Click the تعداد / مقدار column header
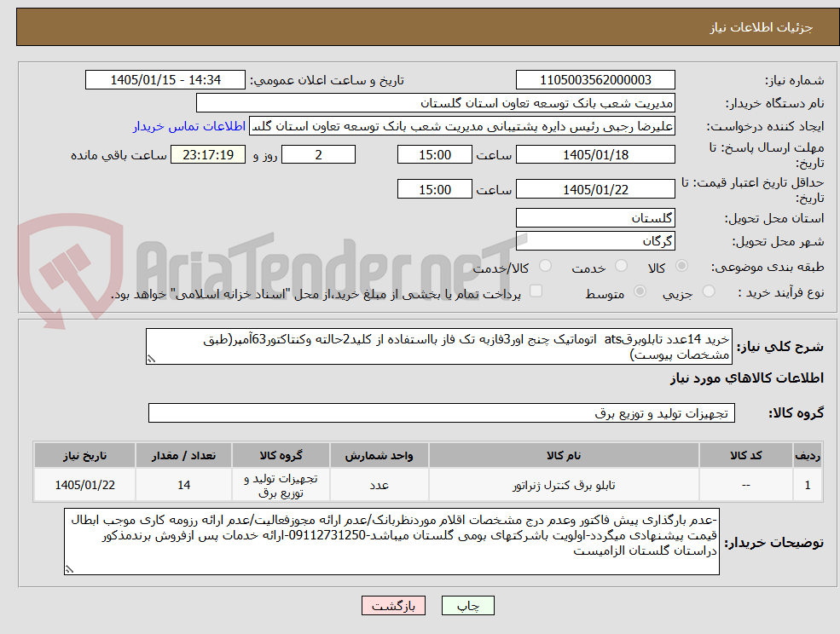This screenshot has width=840, height=634. pyautogui.click(x=183, y=455)
